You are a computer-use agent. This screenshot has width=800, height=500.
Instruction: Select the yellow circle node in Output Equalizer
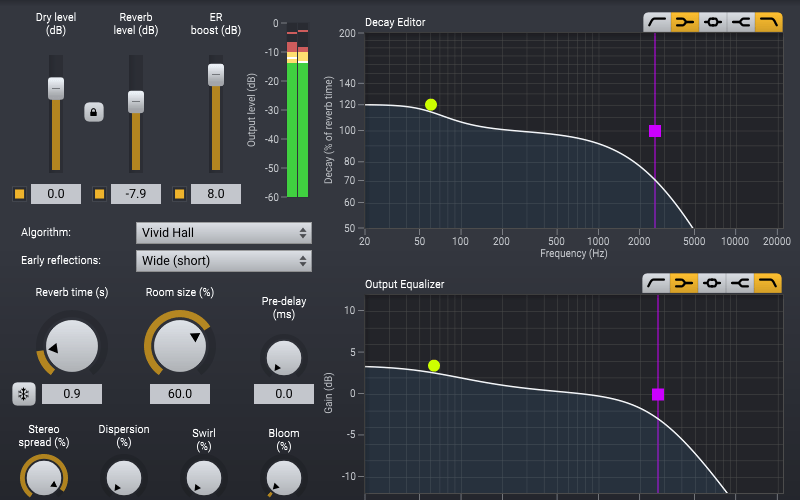coord(434,366)
